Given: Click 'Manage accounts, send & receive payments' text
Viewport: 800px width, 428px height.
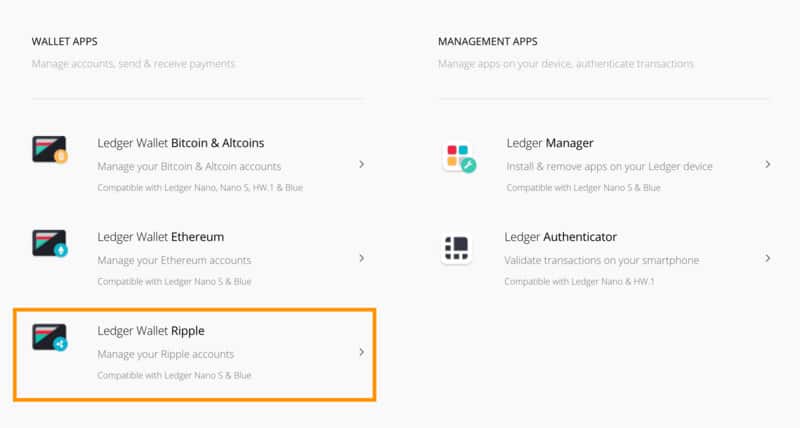Looking at the screenshot, I should (x=133, y=64).
